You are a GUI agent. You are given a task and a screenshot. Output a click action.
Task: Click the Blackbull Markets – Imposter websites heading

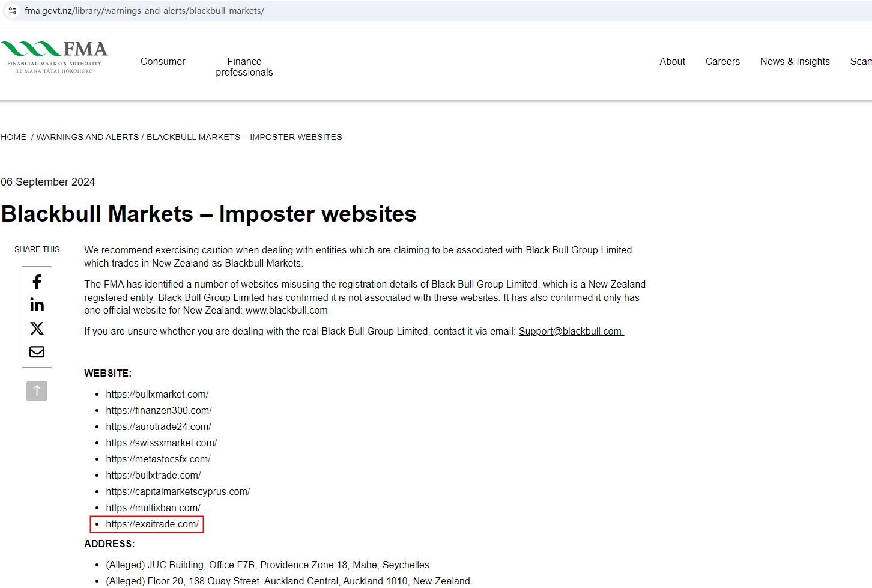click(209, 214)
